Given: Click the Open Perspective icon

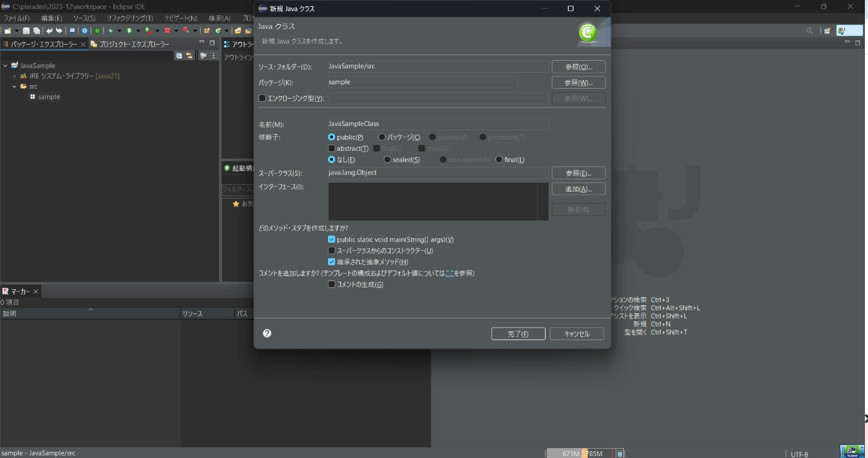Looking at the screenshot, I should [x=827, y=30].
